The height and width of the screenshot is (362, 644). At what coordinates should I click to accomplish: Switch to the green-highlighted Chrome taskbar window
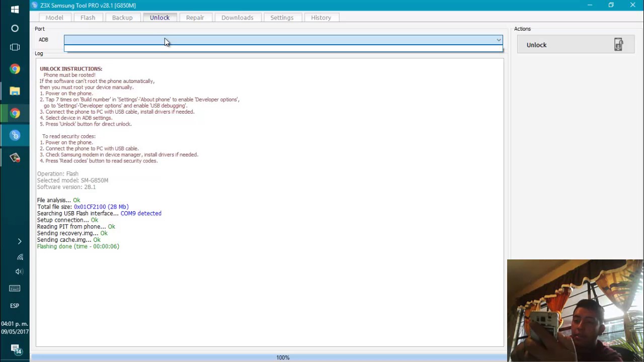click(x=15, y=113)
